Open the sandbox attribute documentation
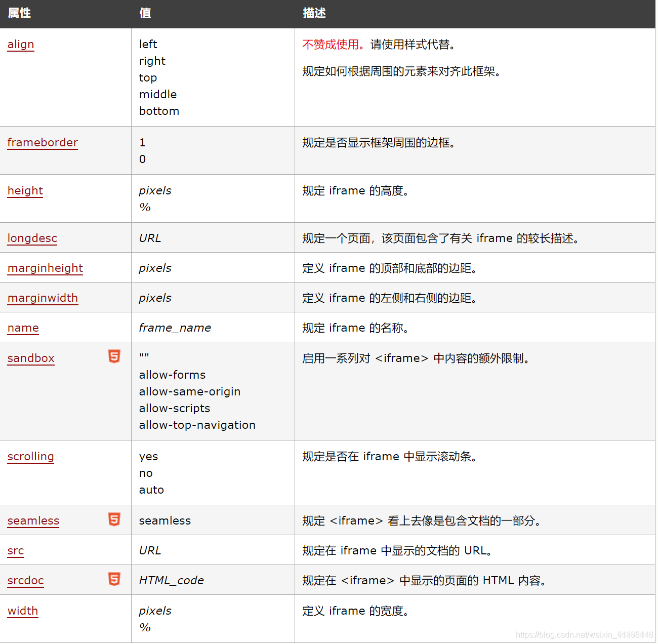 pos(31,358)
